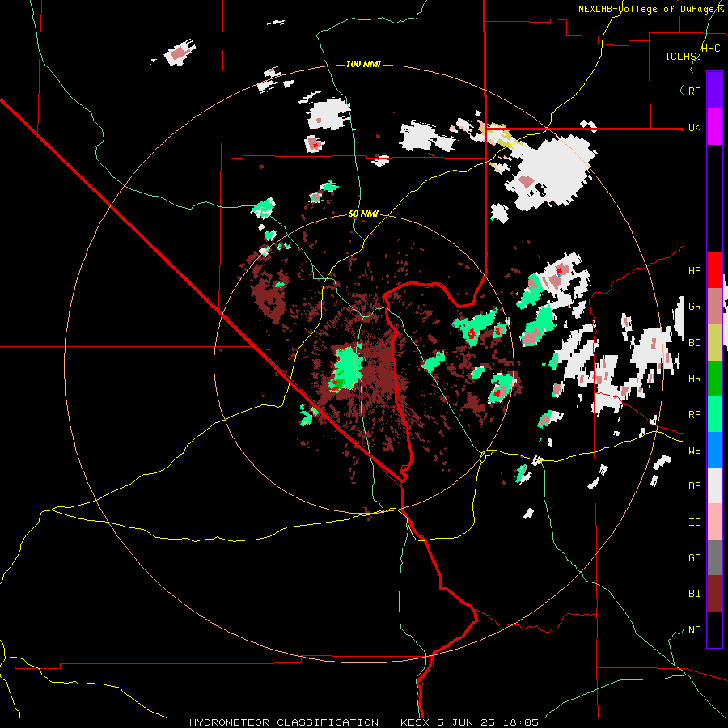The width and height of the screenshot is (728, 728).
Task: Click the BD legend label
Action: coord(694,343)
